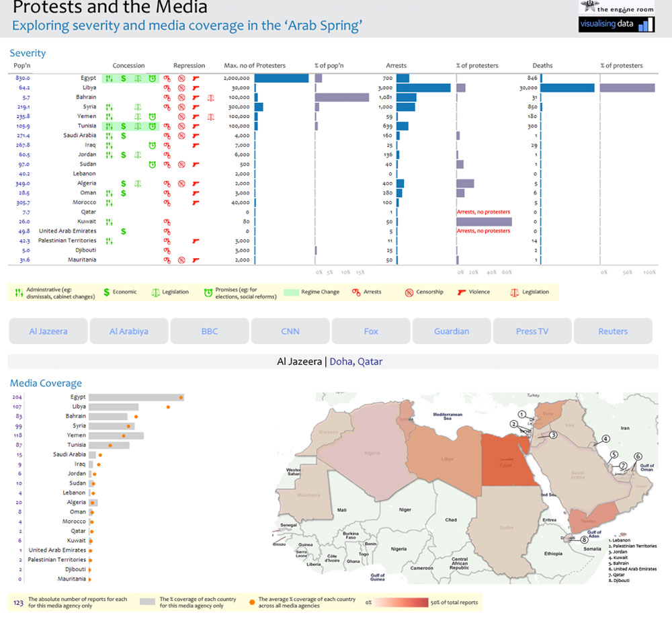Open the BBC media tab
The width and height of the screenshot is (672, 623).
pyautogui.click(x=210, y=331)
